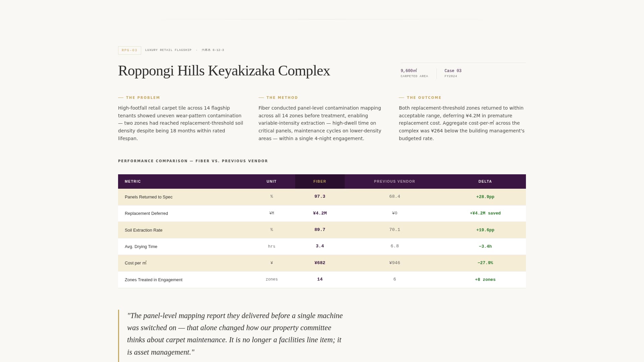
Task: Click the hrs unit cell
Action: pyautogui.click(x=272, y=247)
